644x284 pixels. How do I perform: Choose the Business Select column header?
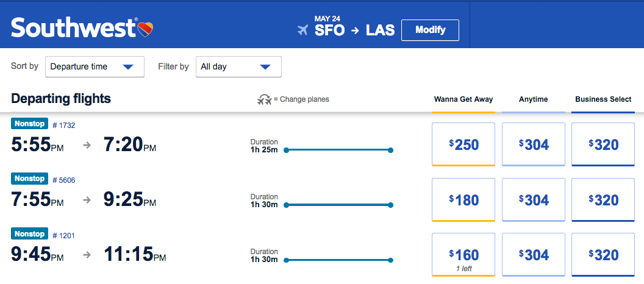[603, 99]
